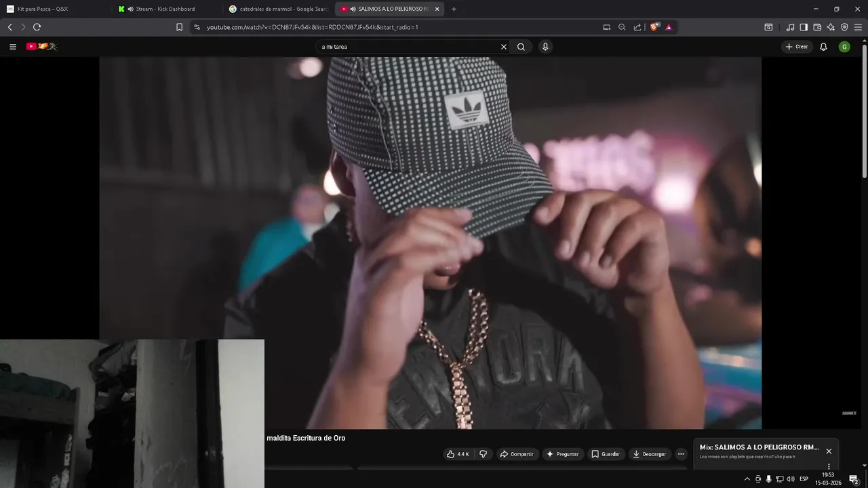Open Brave Wallet icon
Screen dimensions: 868x488
817,27
